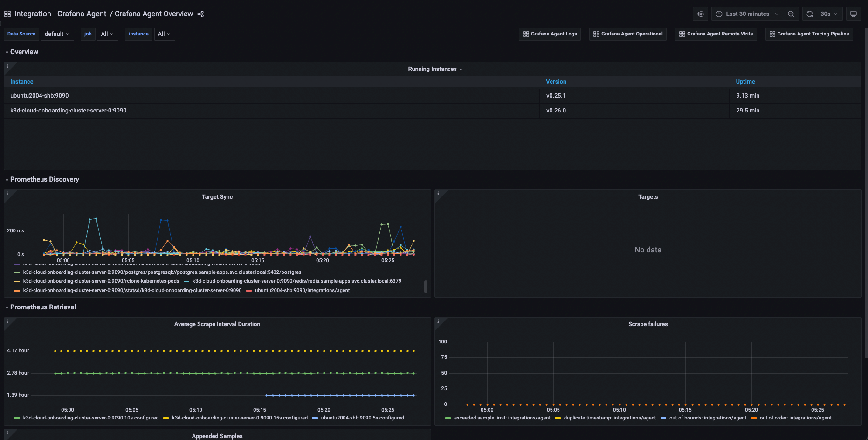Image resolution: width=868 pixels, height=440 pixels.
Task: Click info icon on Target Sync panel
Action: (7, 194)
